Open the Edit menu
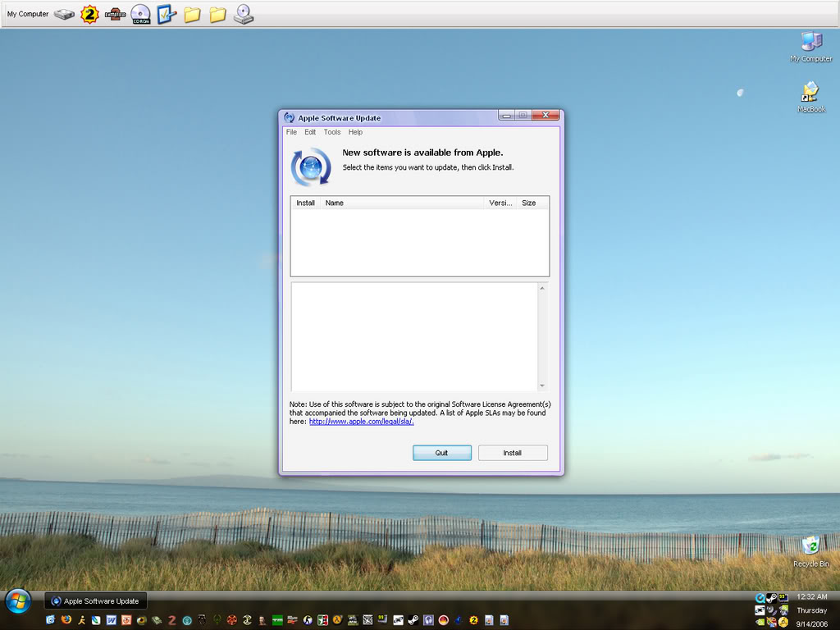The image size is (840, 630). point(310,132)
